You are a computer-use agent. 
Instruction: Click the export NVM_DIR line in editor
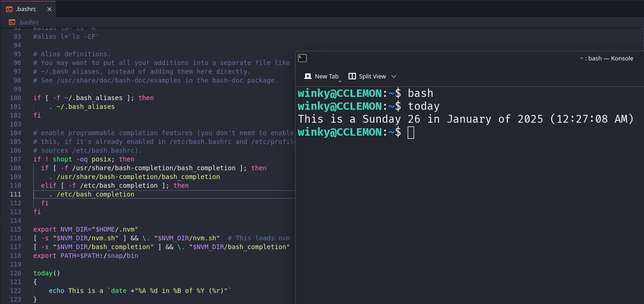coord(85,229)
